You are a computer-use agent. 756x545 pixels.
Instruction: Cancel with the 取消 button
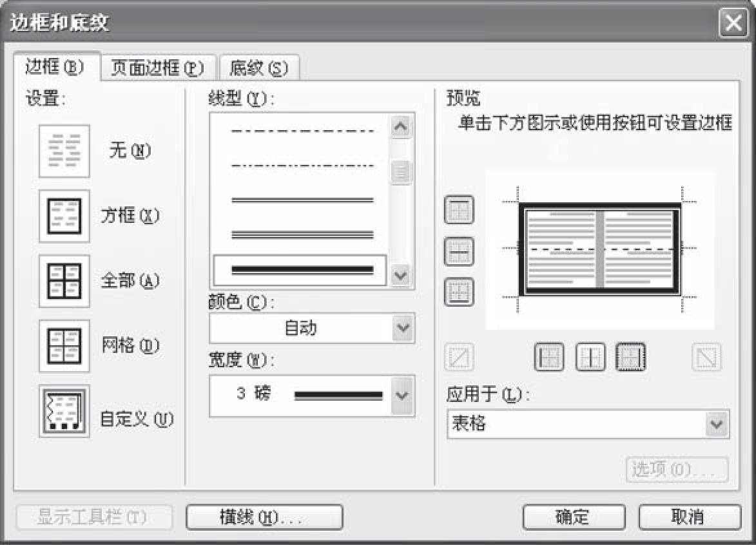(x=690, y=517)
